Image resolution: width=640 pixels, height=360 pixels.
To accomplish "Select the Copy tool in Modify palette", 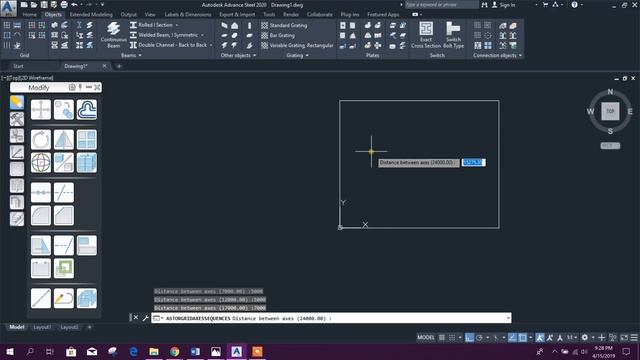I will coord(64,109).
